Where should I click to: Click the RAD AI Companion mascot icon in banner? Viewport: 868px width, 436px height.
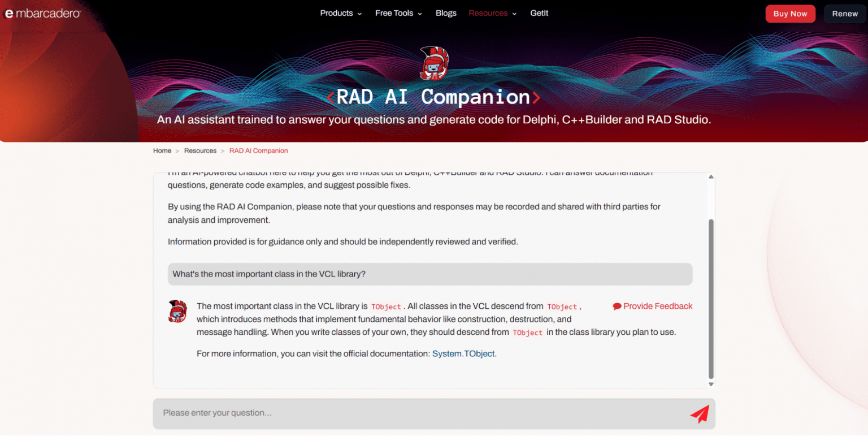pos(434,63)
